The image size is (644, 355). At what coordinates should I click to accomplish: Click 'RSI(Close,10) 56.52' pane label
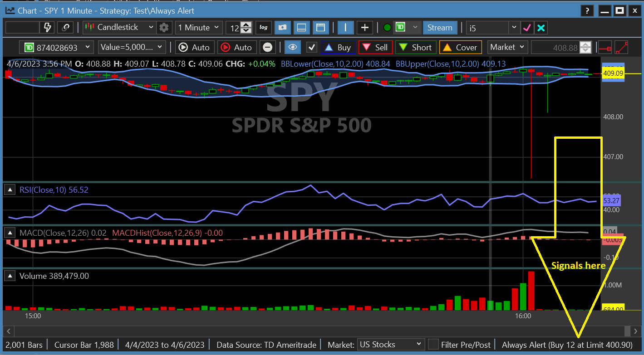click(x=54, y=190)
